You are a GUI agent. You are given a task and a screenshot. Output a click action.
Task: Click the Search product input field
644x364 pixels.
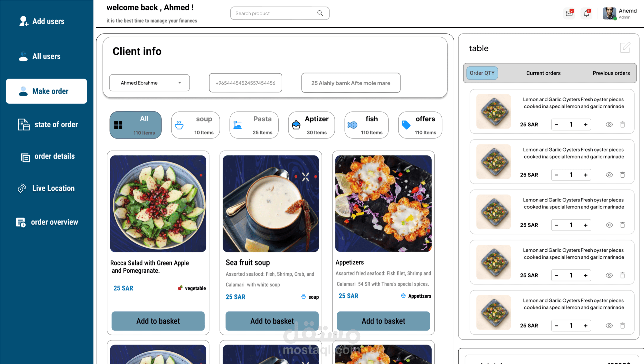pyautogui.click(x=280, y=13)
